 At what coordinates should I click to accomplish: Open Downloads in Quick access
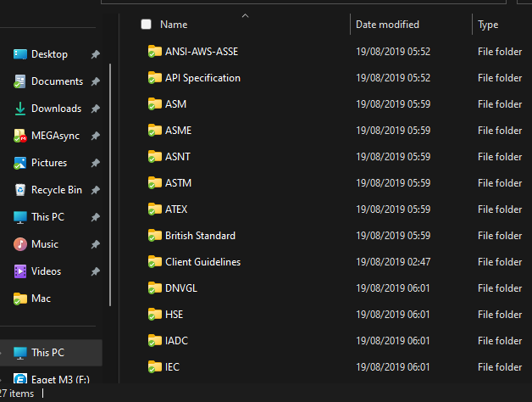point(56,109)
